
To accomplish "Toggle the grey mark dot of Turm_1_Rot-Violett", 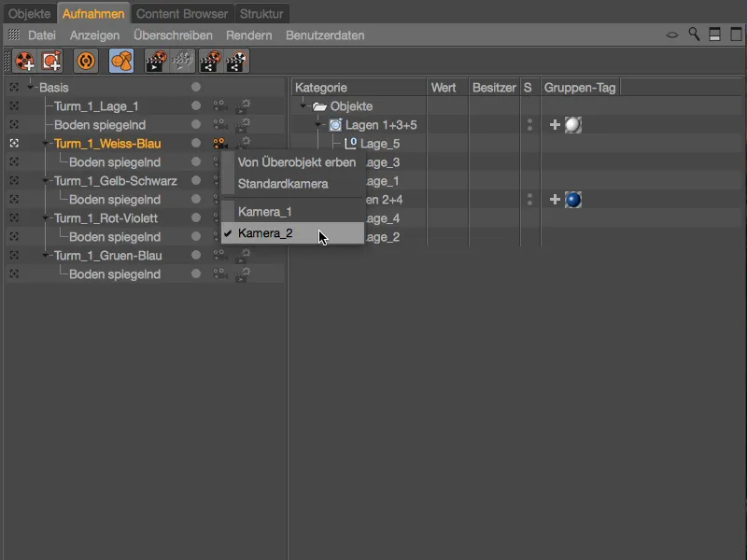I will pos(196,217).
